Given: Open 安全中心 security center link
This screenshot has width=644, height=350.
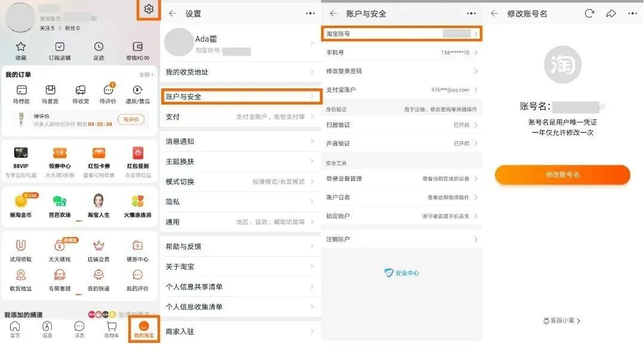Looking at the screenshot, I should [x=402, y=273].
